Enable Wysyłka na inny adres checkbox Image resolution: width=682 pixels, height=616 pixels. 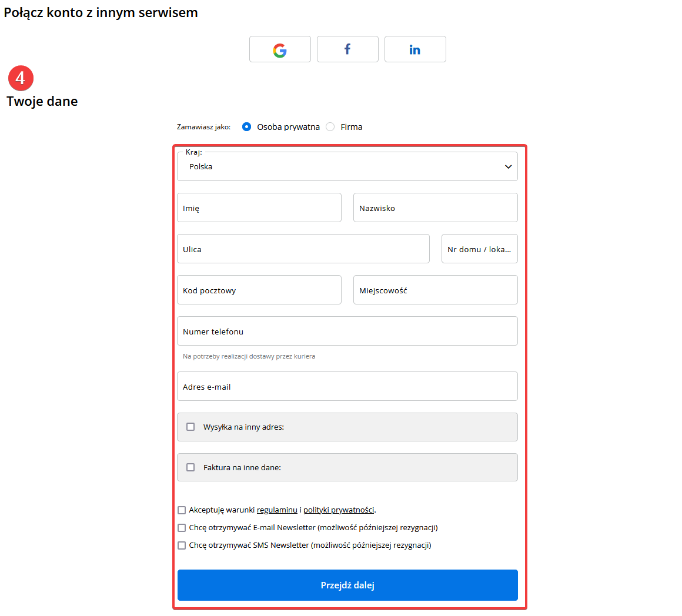click(190, 427)
